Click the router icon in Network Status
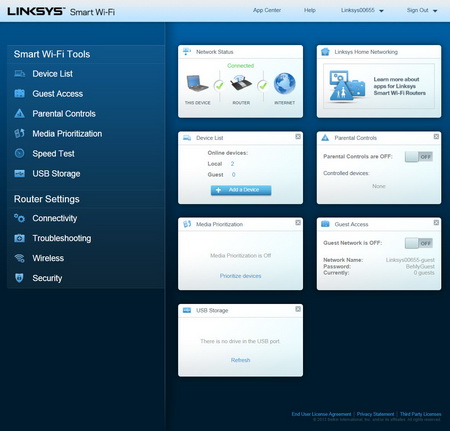Screen dimensions: 450x431 [241, 83]
